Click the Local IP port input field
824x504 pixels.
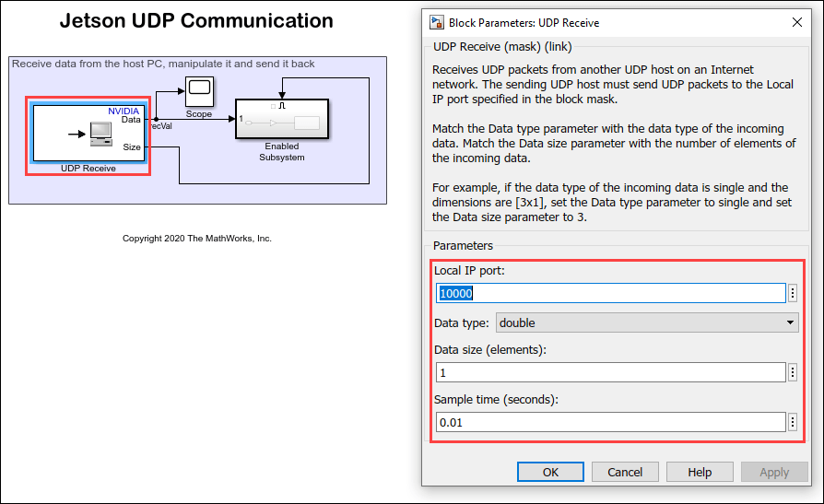click(x=610, y=293)
